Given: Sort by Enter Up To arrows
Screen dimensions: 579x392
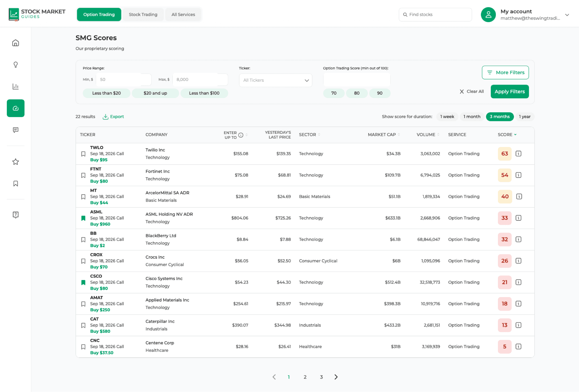Looking at the screenshot, I should click(x=247, y=135).
